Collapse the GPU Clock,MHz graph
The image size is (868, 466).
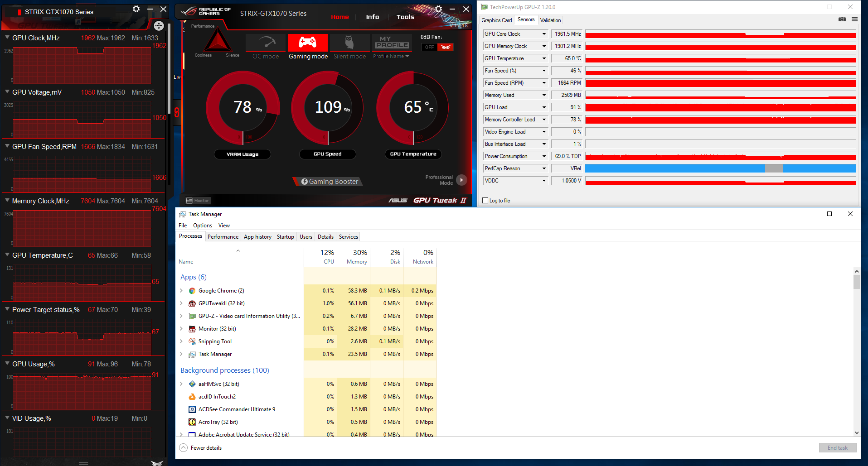click(7, 38)
